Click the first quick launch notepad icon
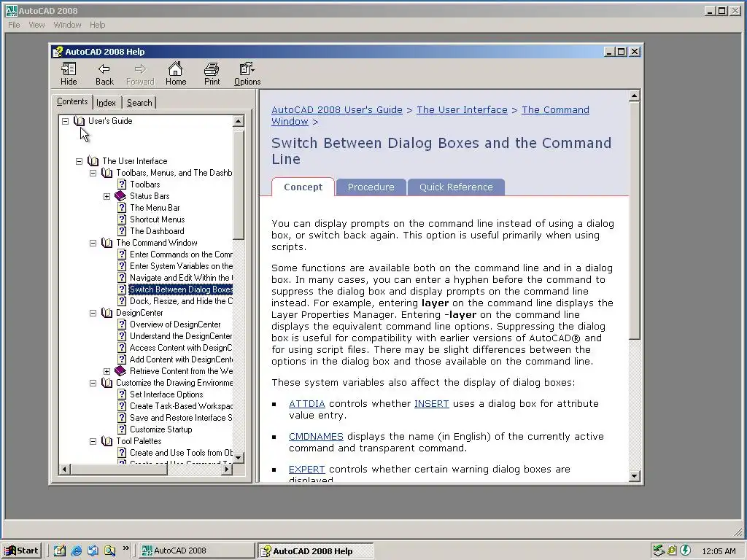Viewport: 747px width, 560px height. click(x=60, y=551)
